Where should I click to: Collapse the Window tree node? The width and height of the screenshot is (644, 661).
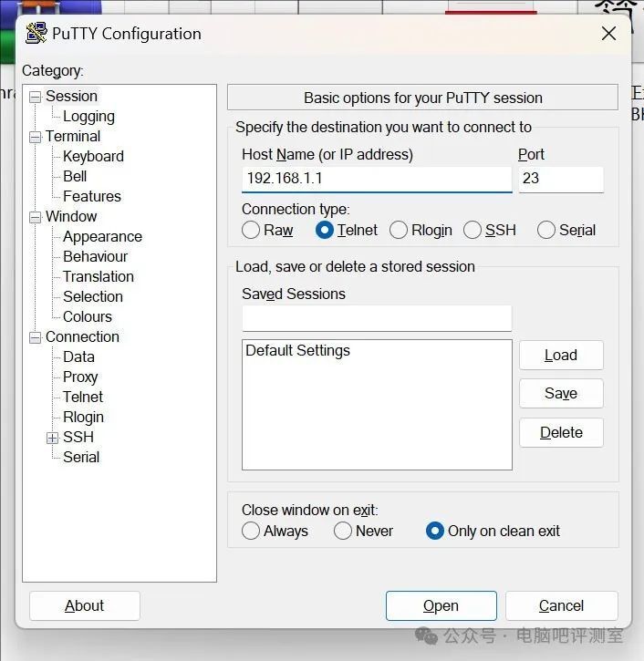tap(36, 217)
